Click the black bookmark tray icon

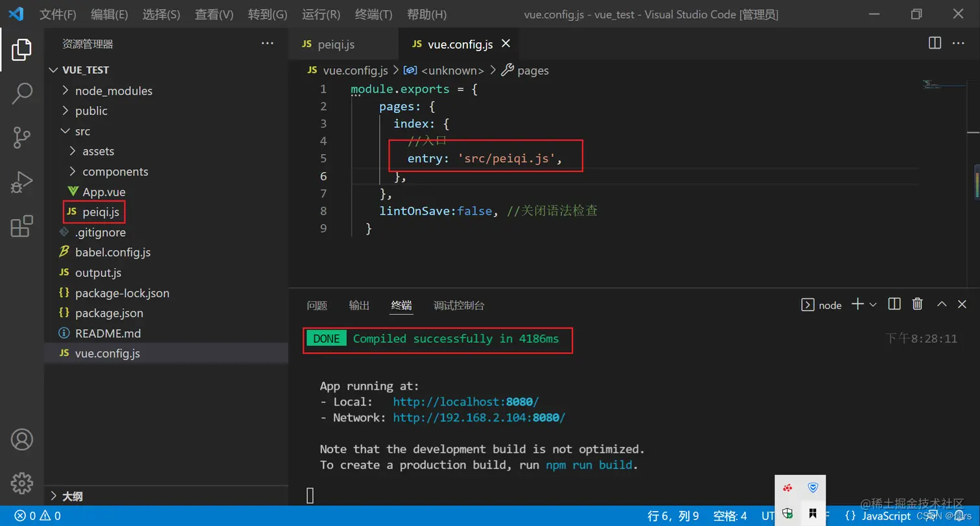click(813, 513)
